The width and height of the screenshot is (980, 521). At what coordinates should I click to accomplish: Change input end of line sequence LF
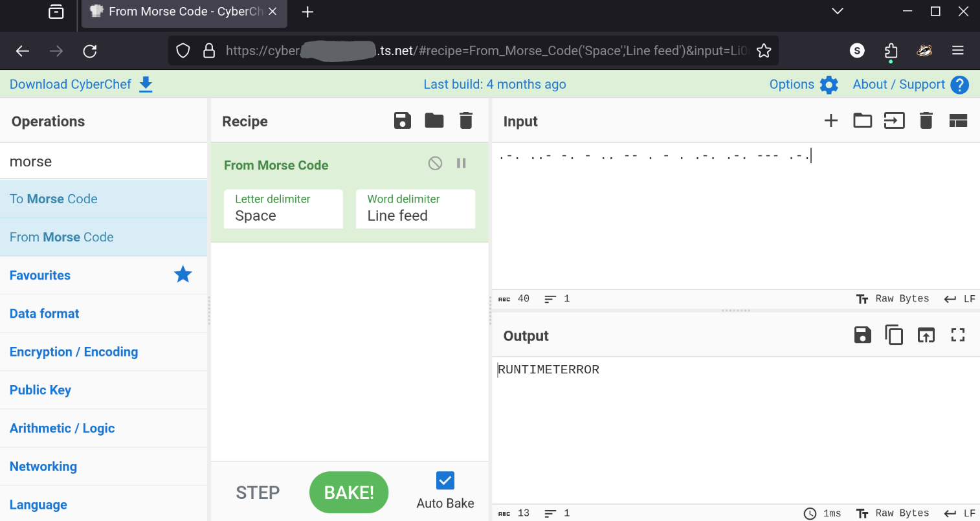pos(959,298)
